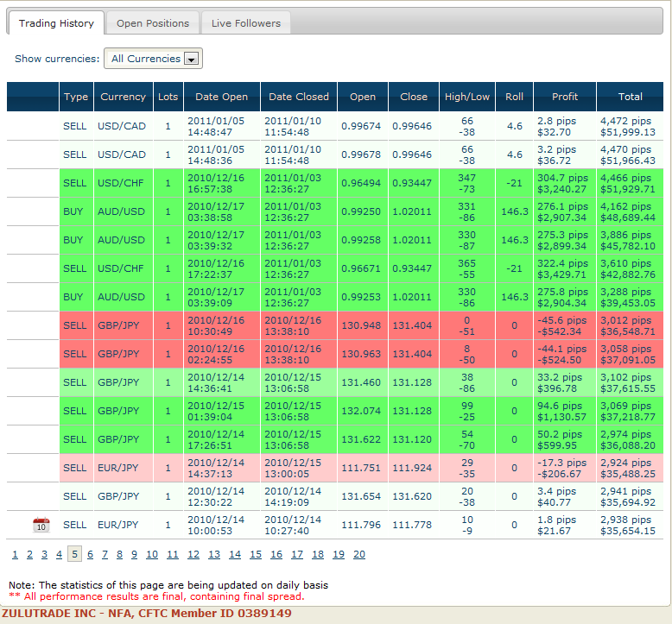Click loss value -$524.50
Screen dimensions: 672x624
[560, 360]
